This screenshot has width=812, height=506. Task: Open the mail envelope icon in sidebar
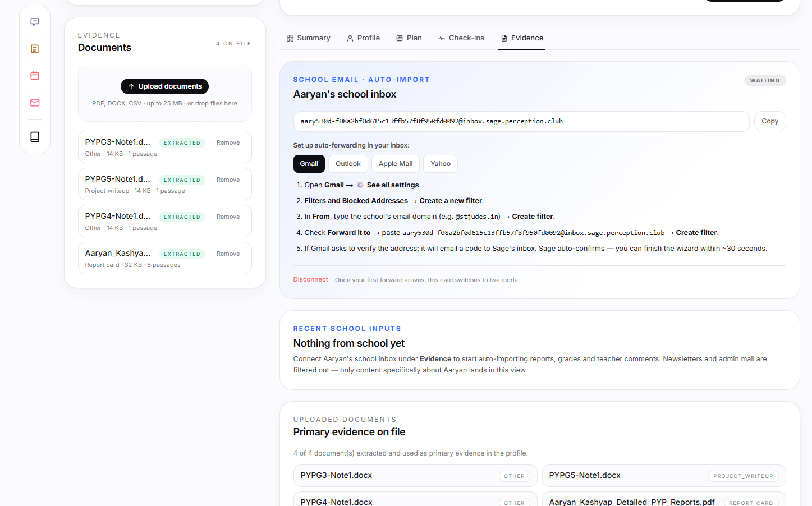coord(35,103)
